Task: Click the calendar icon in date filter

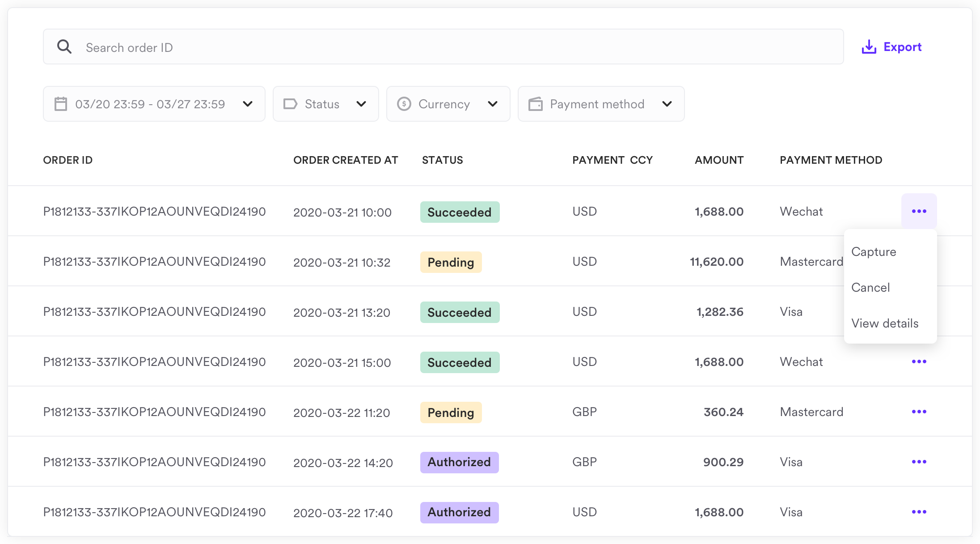Action: pyautogui.click(x=61, y=104)
